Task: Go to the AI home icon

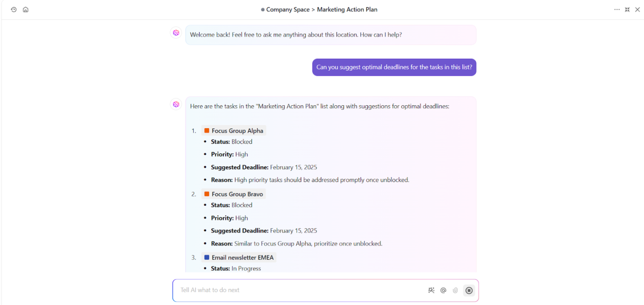Action: (x=26, y=10)
